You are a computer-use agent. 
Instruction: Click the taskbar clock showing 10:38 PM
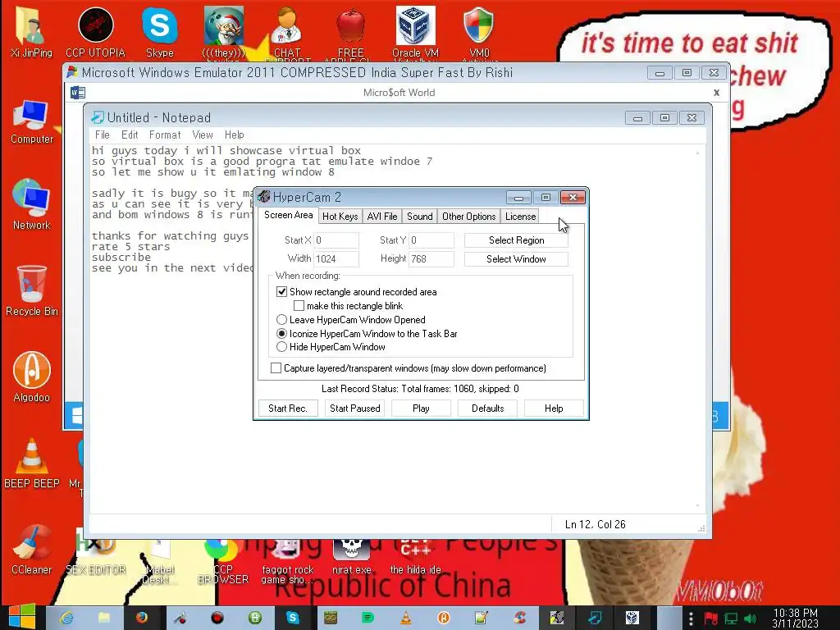click(795, 619)
